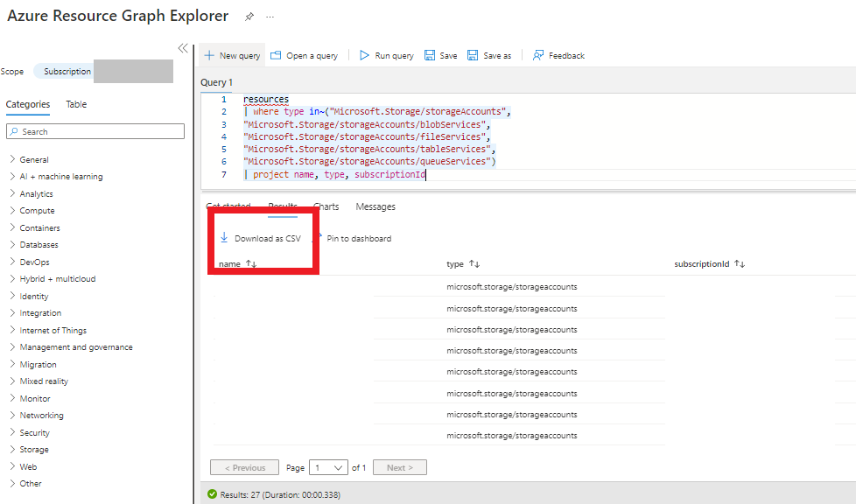Open the Charts tab

pyautogui.click(x=327, y=207)
